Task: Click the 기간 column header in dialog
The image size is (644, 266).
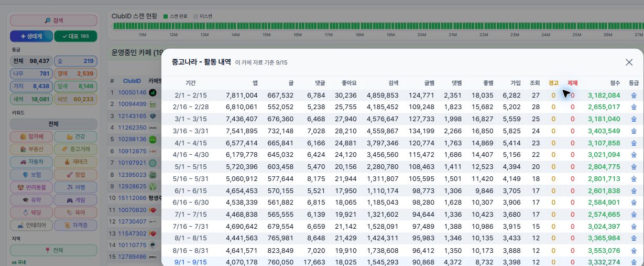Action: 191,83
